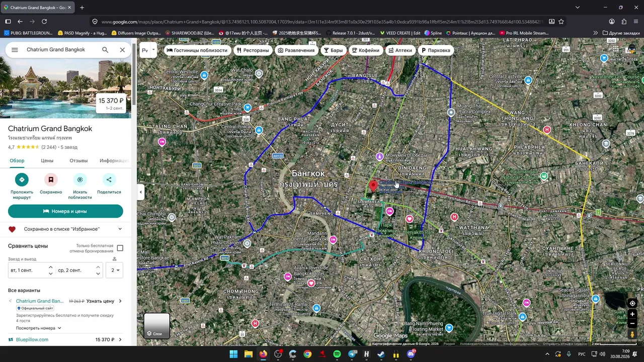Expand the Сохранено в списке Избранное row
Screen dimensions: 644x362
[x=65, y=229]
